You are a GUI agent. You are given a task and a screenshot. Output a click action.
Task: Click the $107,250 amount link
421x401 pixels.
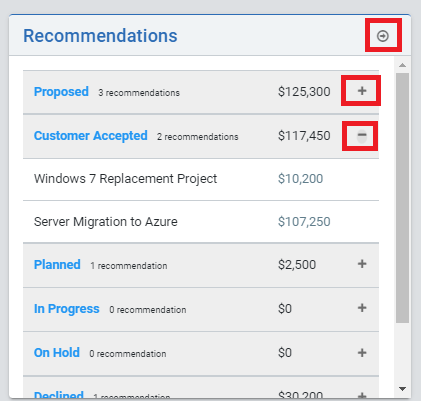tap(304, 222)
